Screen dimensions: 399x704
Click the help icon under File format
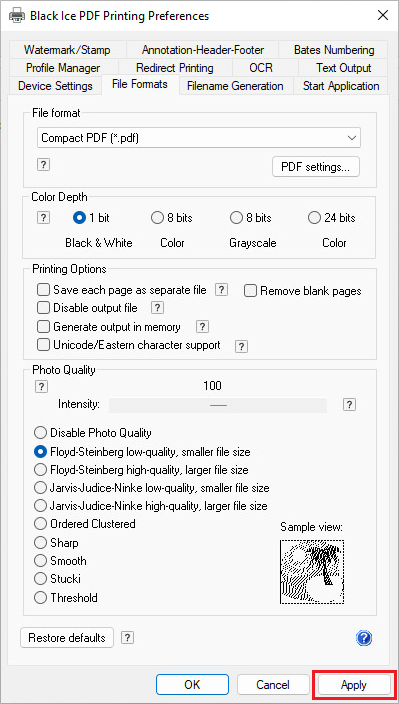coord(43,165)
